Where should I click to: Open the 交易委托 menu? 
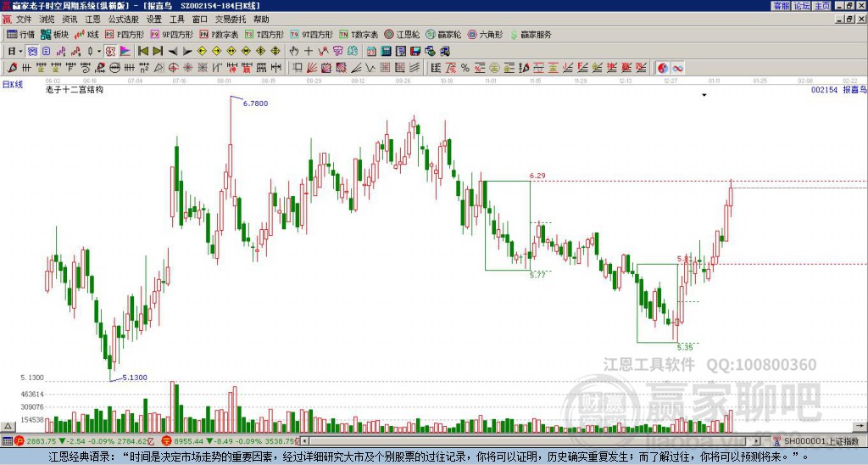(x=231, y=20)
